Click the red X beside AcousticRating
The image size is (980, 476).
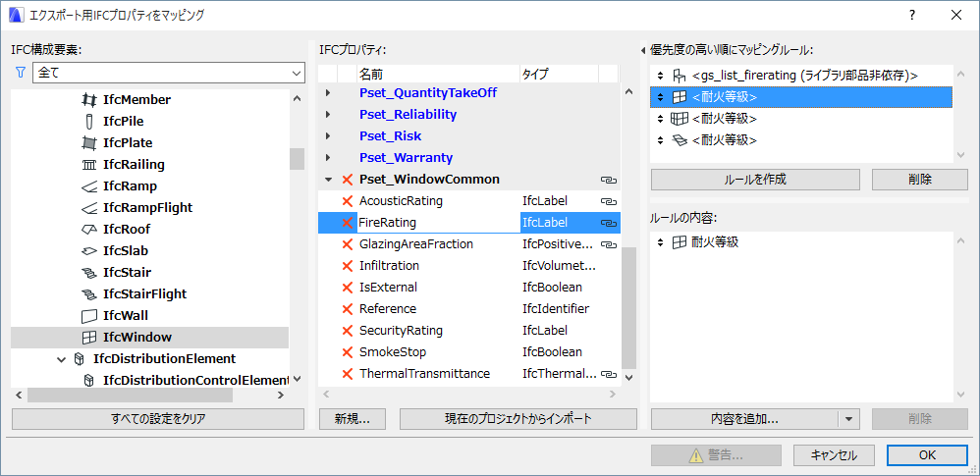tap(347, 201)
